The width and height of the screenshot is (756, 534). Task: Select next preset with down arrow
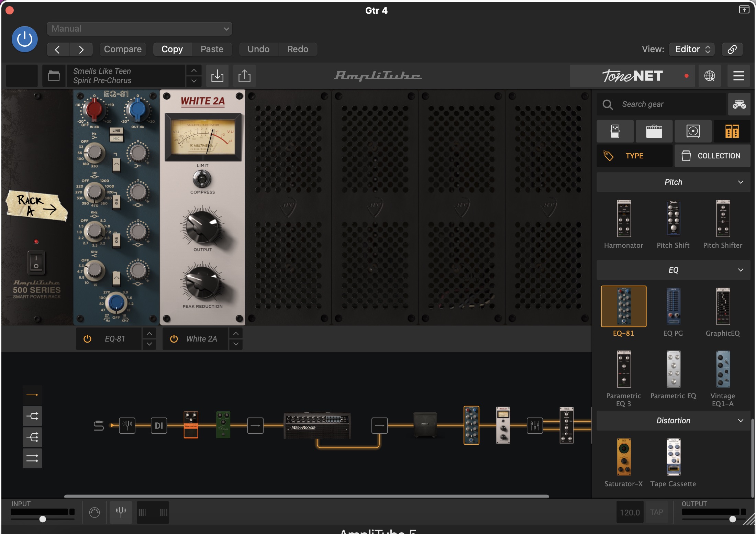coord(194,81)
